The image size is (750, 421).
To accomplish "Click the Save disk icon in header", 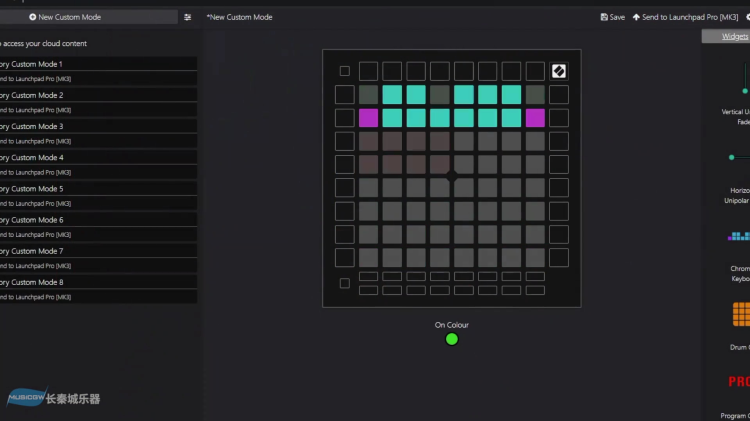I will [605, 17].
